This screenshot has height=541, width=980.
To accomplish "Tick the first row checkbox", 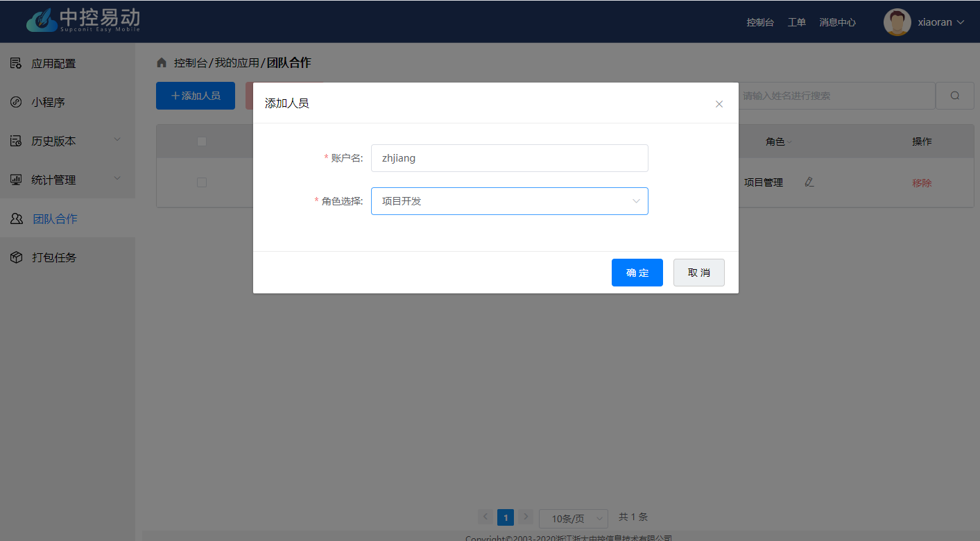I will (202, 182).
